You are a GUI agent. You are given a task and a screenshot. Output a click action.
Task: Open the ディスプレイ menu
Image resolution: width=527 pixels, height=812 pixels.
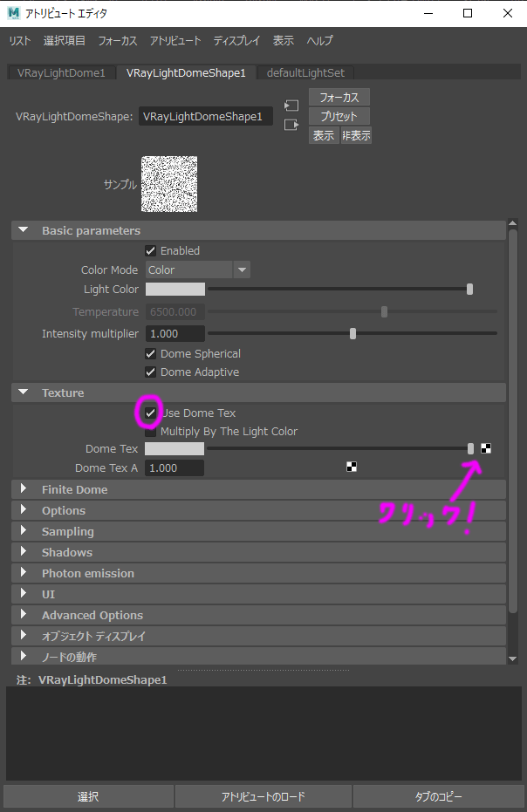(x=236, y=40)
